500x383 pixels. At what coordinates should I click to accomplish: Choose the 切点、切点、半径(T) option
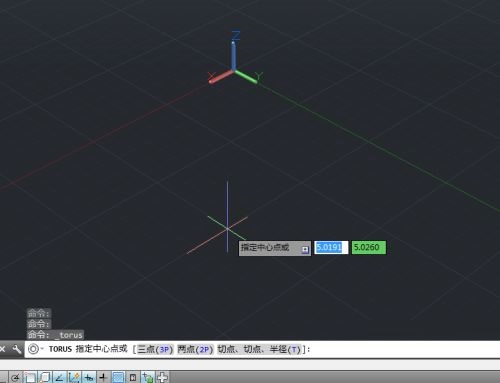259,349
